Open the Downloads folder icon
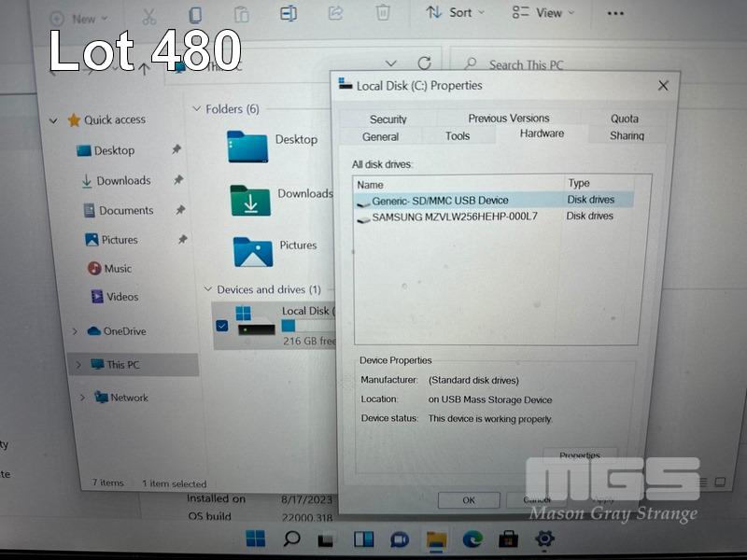 [x=250, y=200]
